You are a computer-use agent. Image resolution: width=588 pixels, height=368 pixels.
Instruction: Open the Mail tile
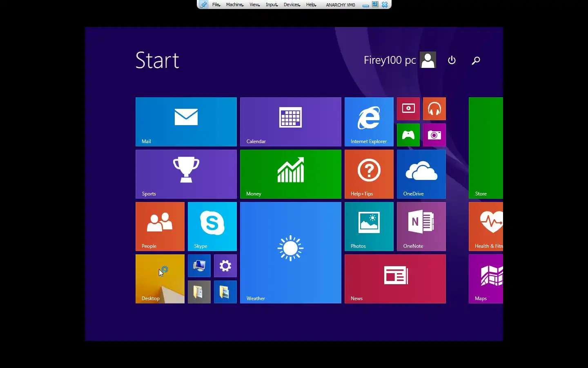point(186,122)
